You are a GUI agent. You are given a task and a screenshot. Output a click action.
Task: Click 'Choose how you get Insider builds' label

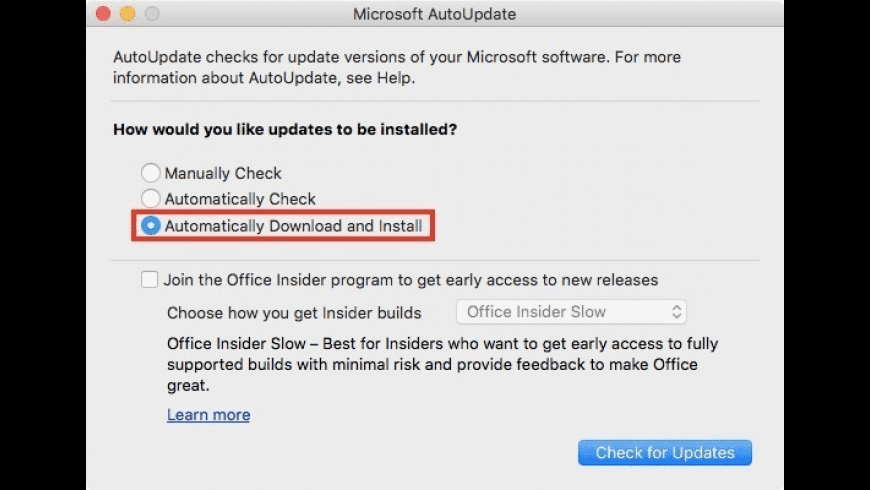tap(294, 312)
